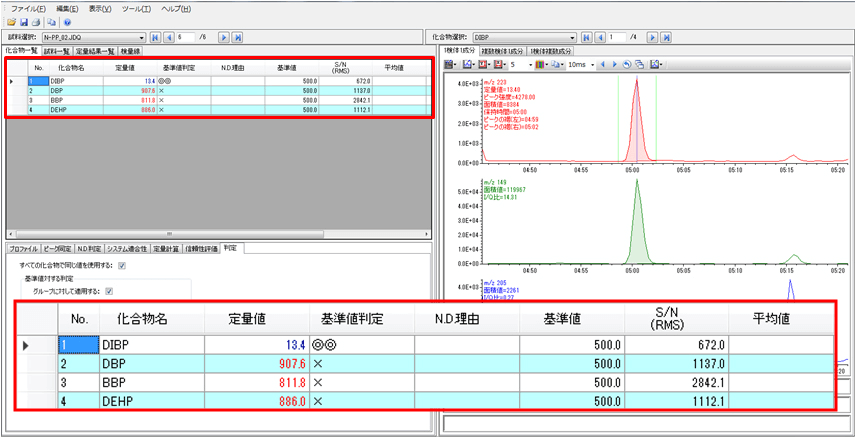Click the save floppy disk icon

point(23,21)
